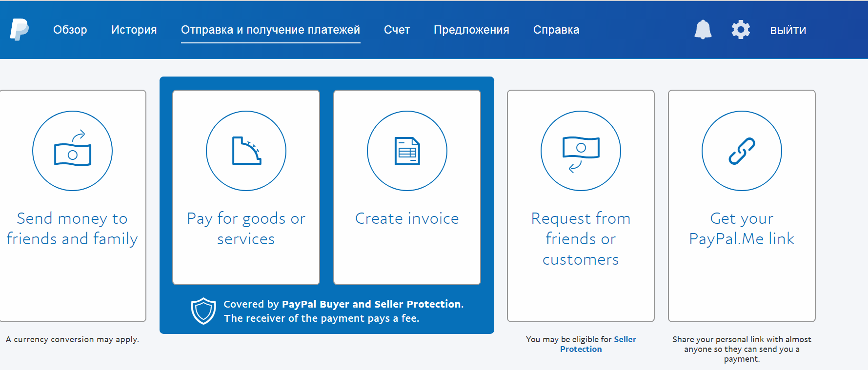
Task: Open the Справка help menu
Action: click(556, 30)
